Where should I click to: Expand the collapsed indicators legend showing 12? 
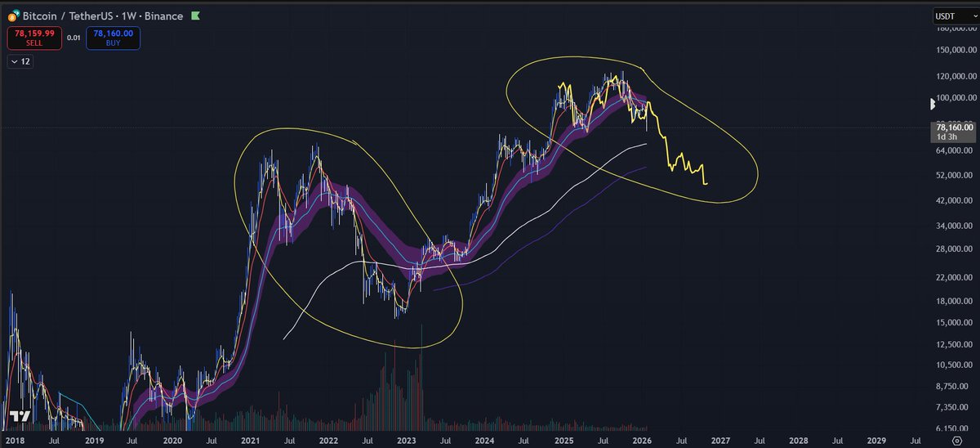[x=20, y=61]
